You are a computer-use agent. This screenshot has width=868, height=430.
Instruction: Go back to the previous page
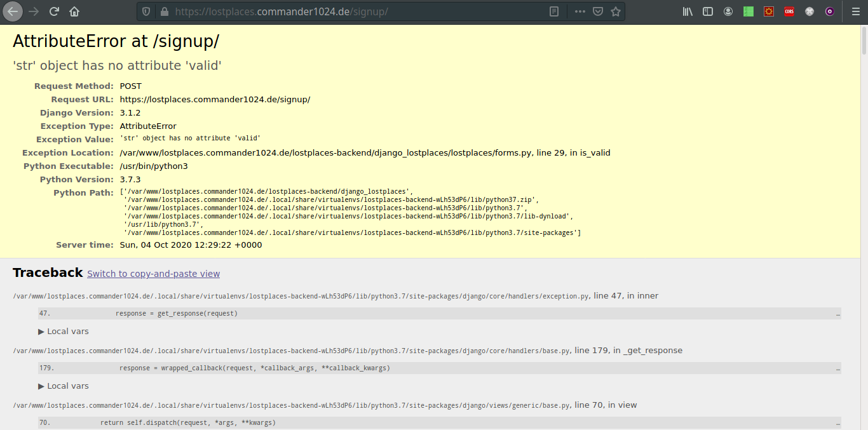tap(13, 11)
